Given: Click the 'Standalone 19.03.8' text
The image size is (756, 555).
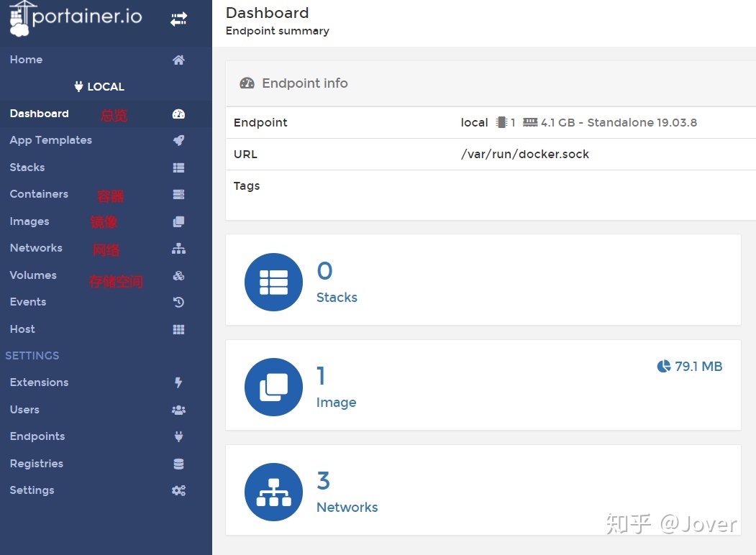Looking at the screenshot, I should coord(642,122).
